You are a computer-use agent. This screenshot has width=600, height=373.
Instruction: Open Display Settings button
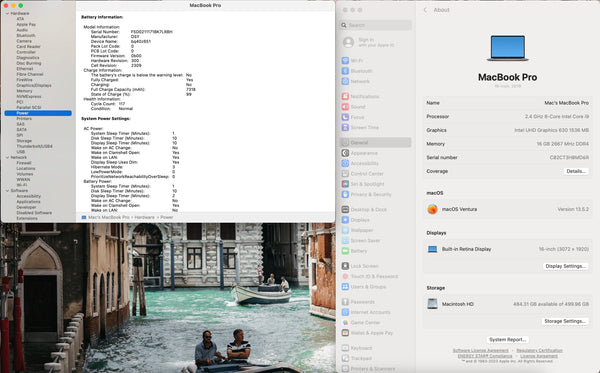[x=566, y=266]
